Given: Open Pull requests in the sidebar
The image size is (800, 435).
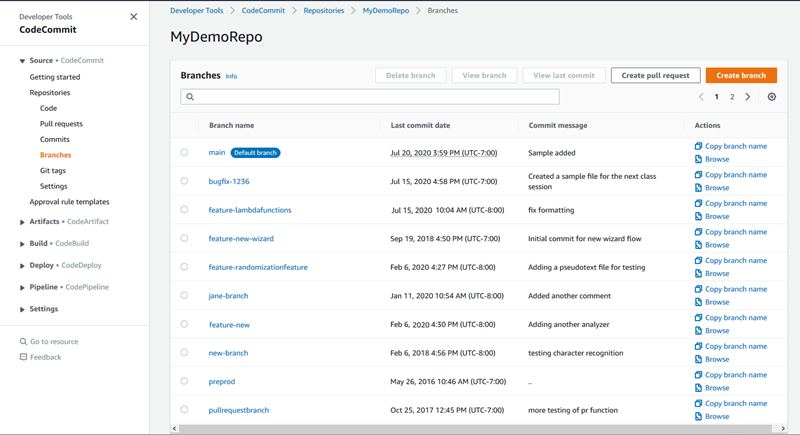Looking at the screenshot, I should (60, 124).
